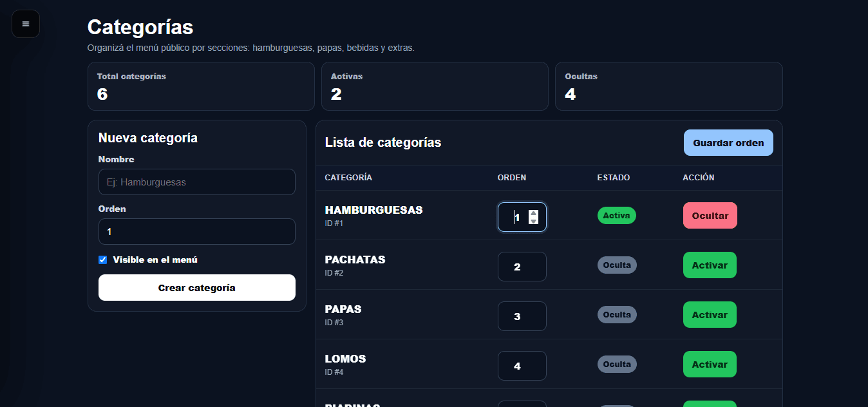Activate the LOMOS category
The height and width of the screenshot is (407, 868).
(710, 364)
